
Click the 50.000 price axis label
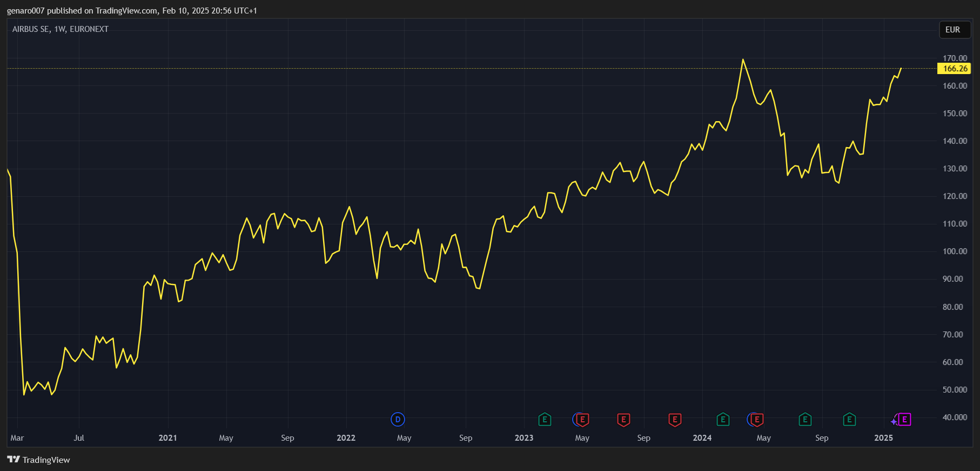[955, 389]
